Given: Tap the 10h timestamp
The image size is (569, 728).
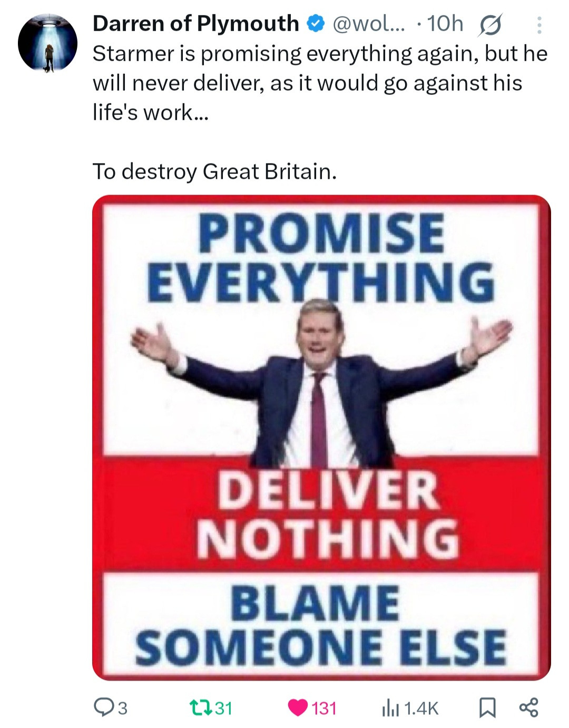Looking at the screenshot, I should (x=445, y=24).
